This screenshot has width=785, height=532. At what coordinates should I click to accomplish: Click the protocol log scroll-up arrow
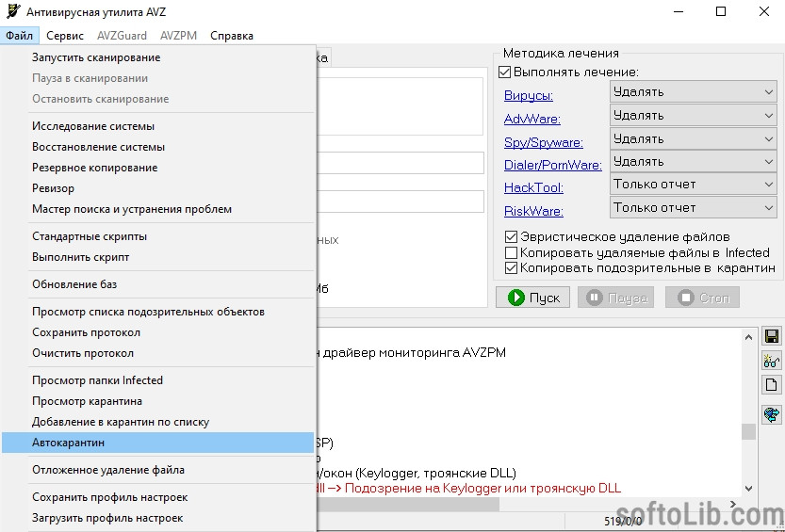tap(748, 337)
